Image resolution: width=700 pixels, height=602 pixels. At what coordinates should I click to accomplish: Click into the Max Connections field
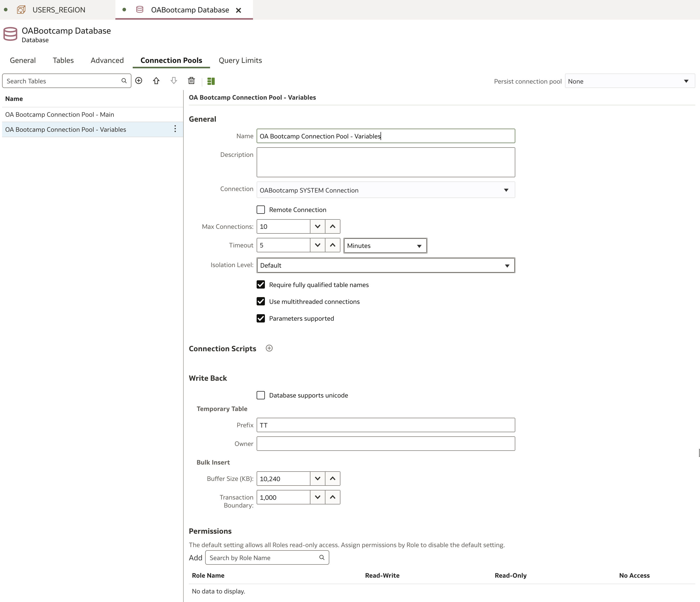pos(284,226)
